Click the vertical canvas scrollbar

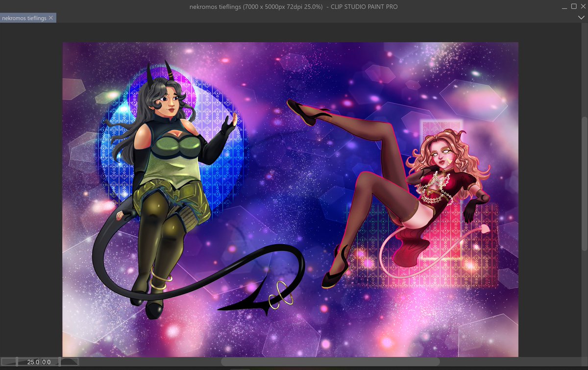(x=584, y=184)
